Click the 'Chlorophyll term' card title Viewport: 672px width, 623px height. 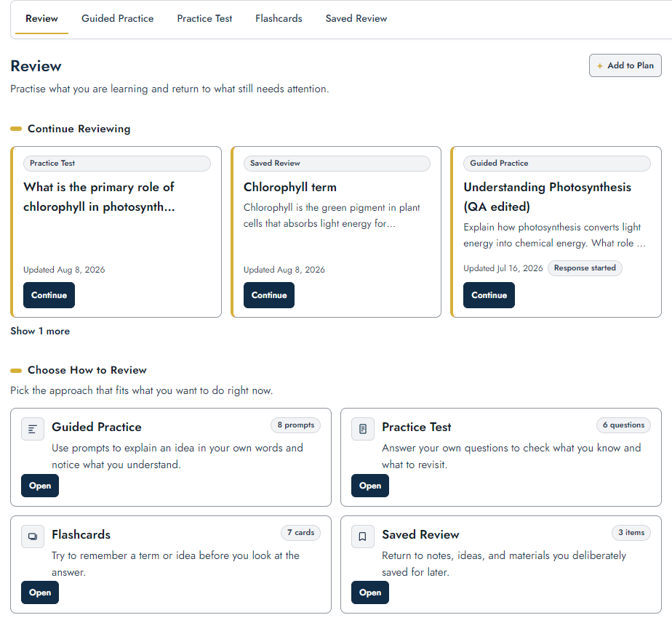coord(290,188)
